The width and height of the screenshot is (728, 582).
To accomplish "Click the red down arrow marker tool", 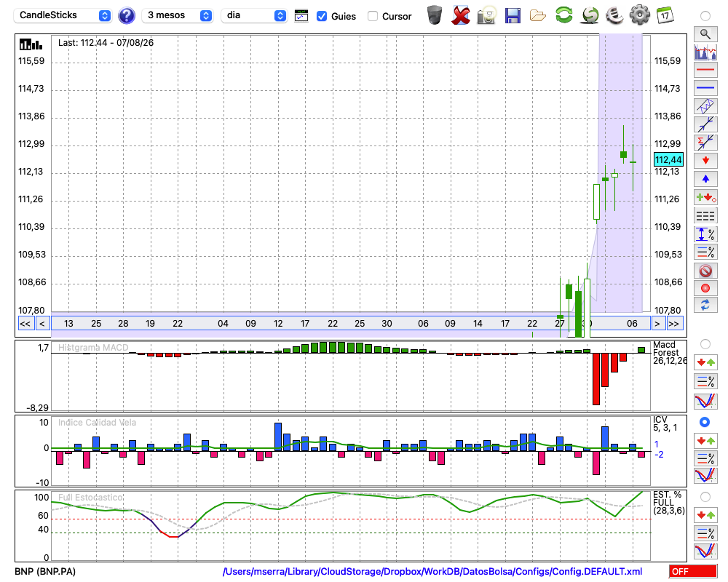I will tap(705, 161).
